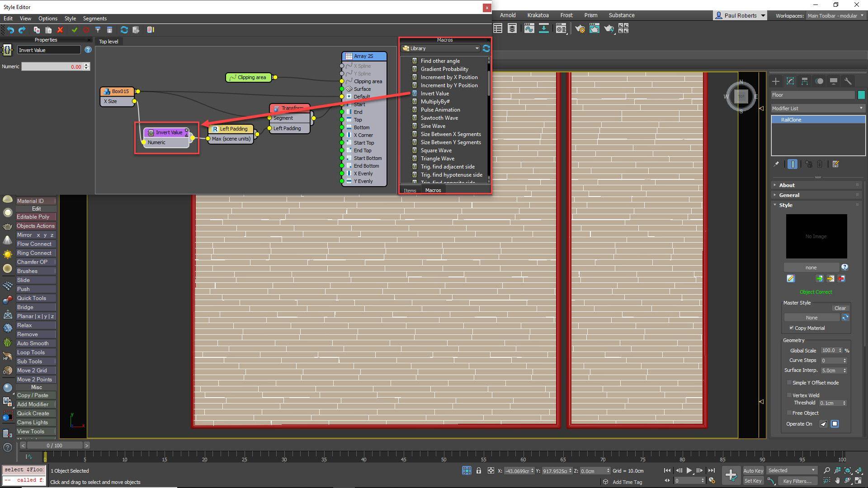Click the blue refresh arrows in Style Editor toolbar
This screenshot has height=488, width=868.
tap(124, 30)
